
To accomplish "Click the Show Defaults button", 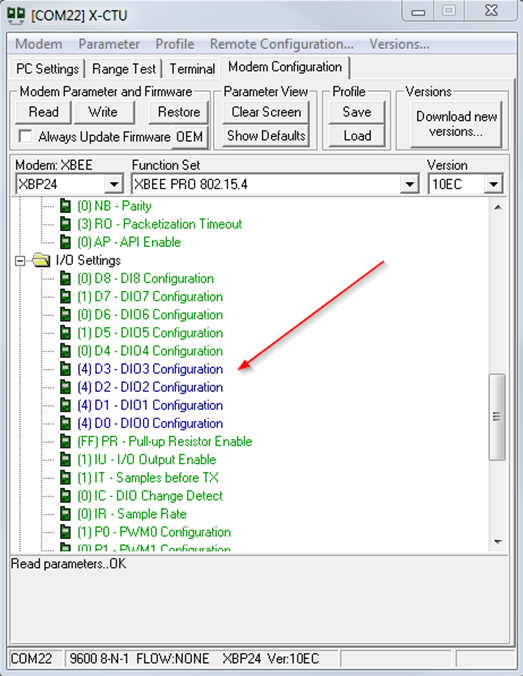I will [x=266, y=136].
